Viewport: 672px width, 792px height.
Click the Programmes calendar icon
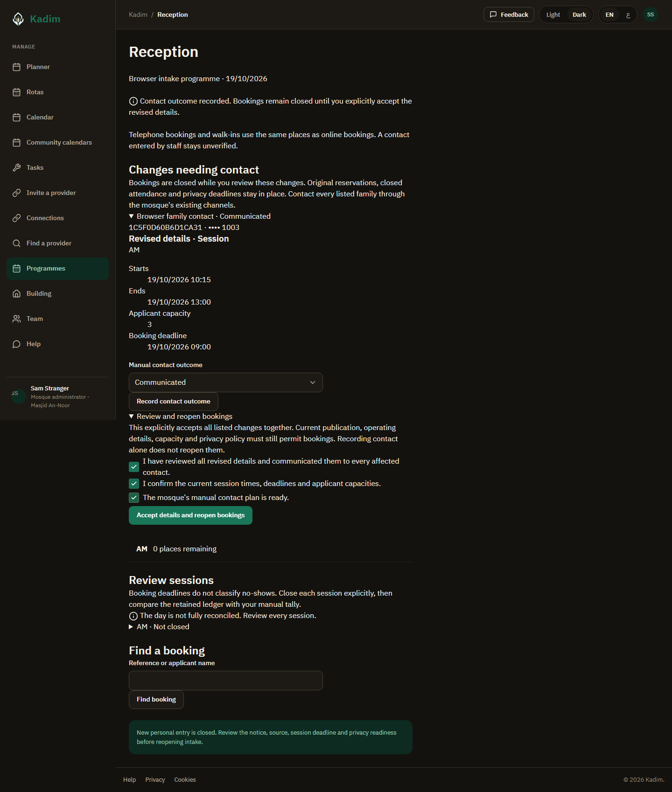point(17,269)
